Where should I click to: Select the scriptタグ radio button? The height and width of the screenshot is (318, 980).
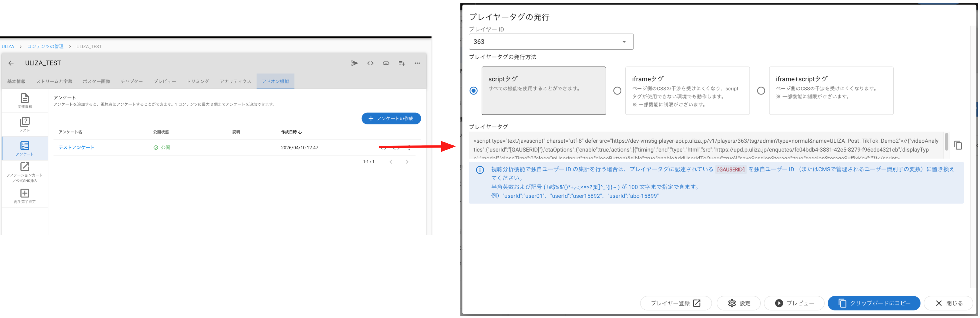(473, 91)
